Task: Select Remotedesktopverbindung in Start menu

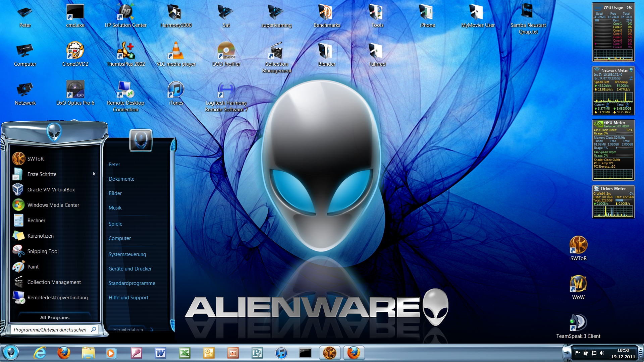Action: (x=55, y=297)
